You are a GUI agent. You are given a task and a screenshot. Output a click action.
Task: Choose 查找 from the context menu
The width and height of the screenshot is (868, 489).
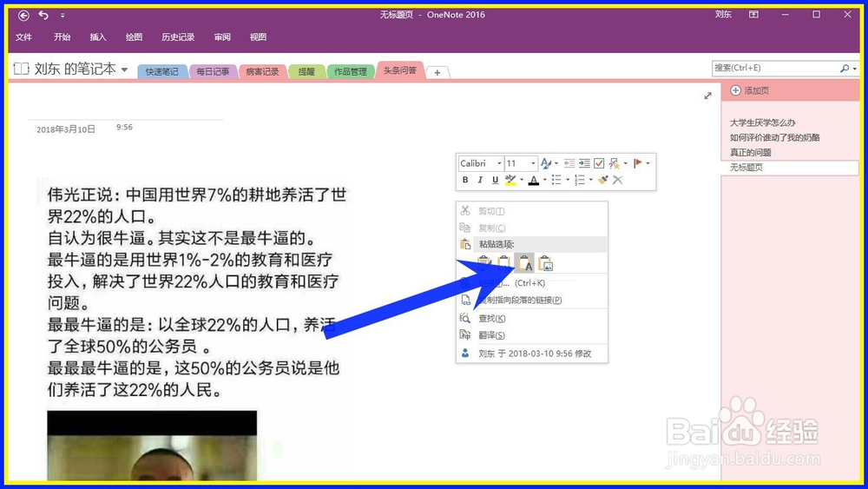point(532,319)
